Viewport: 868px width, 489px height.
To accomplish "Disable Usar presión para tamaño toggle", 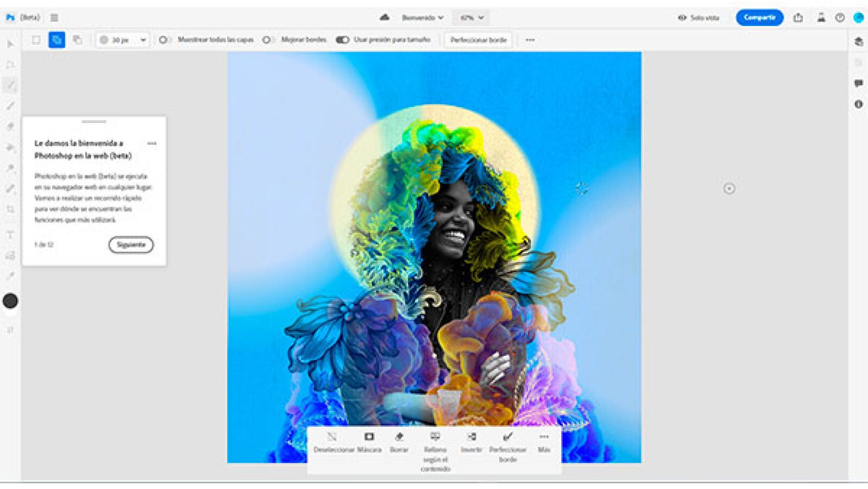I will tap(342, 40).
